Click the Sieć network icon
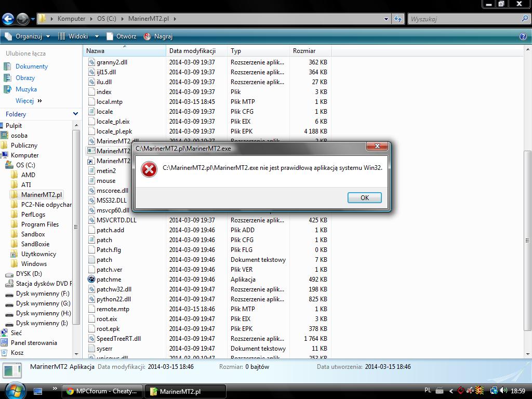This screenshot has height=399, width=532. 4,333
